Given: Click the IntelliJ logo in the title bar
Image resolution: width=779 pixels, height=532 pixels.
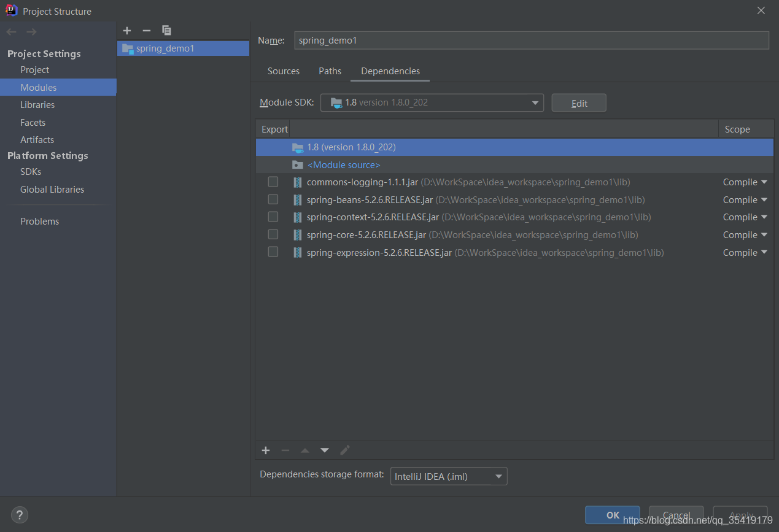Looking at the screenshot, I should coord(12,10).
